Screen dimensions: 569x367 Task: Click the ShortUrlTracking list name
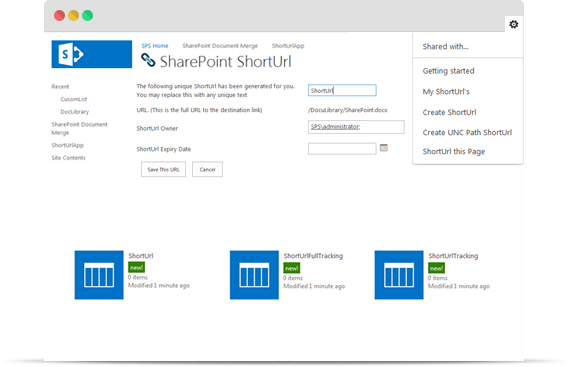tap(453, 256)
